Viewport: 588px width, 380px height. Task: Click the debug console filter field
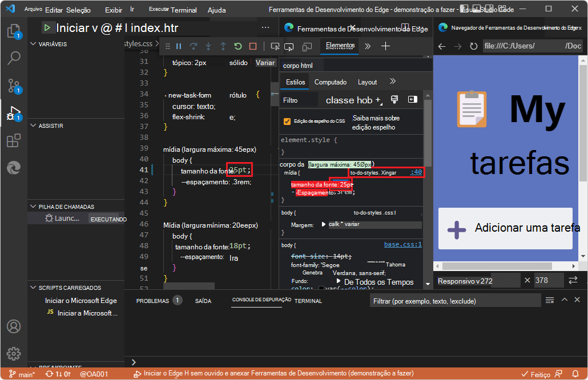pyautogui.click(x=454, y=301)
